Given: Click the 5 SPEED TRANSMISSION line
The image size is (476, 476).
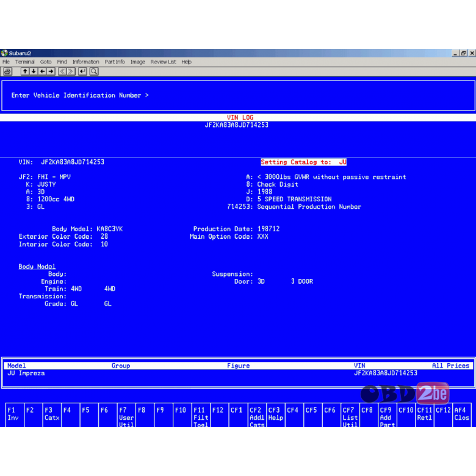Looking at the screenshot, I should [x=295, y=199].
